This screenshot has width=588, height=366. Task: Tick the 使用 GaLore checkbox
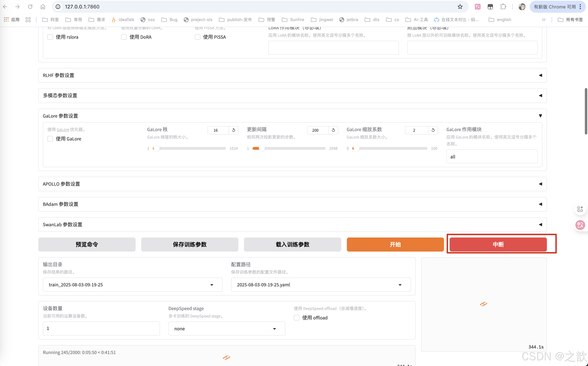[x=50, y=139]
